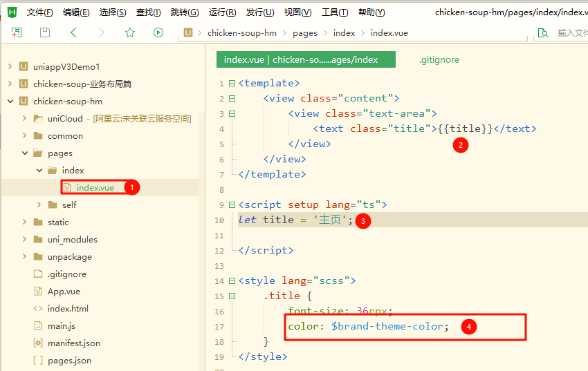Go back with left arrow icon
Image resolution: width=588 pixels, height=371 pixels.
73,32
